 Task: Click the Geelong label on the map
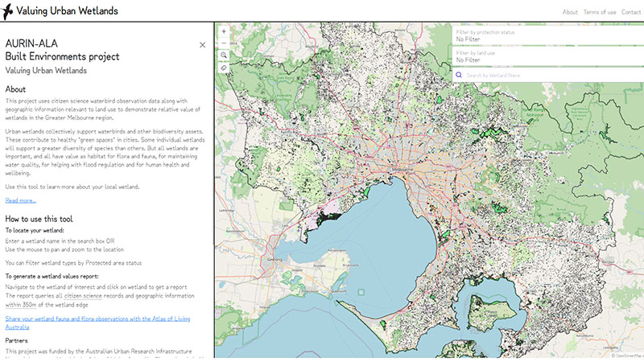275,259
